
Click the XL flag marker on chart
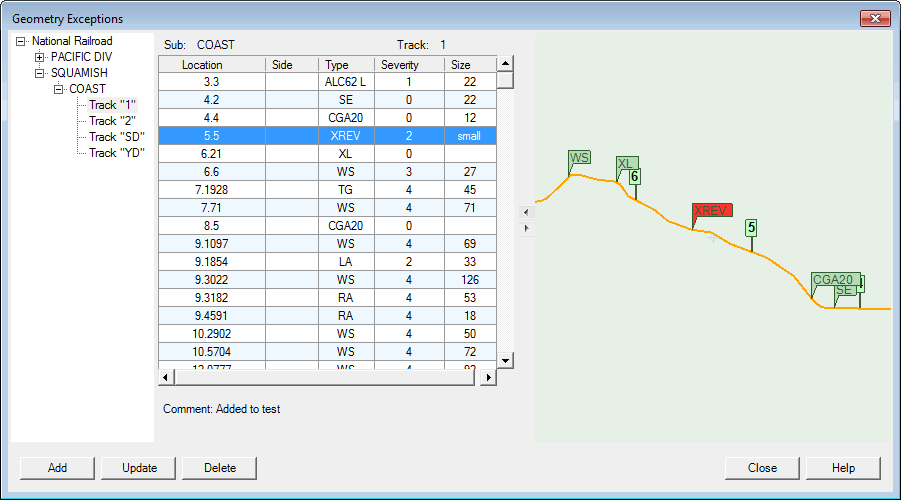pos(626,164)
